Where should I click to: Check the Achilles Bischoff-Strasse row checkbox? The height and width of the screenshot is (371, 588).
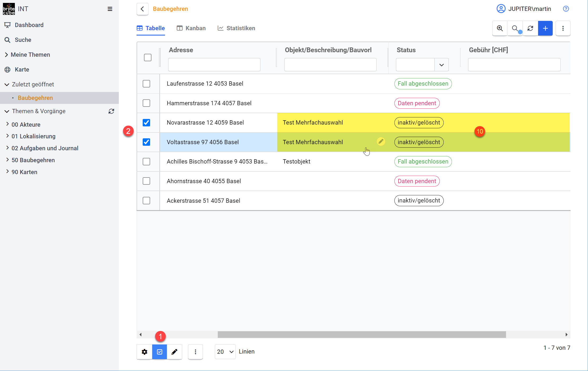146,161
